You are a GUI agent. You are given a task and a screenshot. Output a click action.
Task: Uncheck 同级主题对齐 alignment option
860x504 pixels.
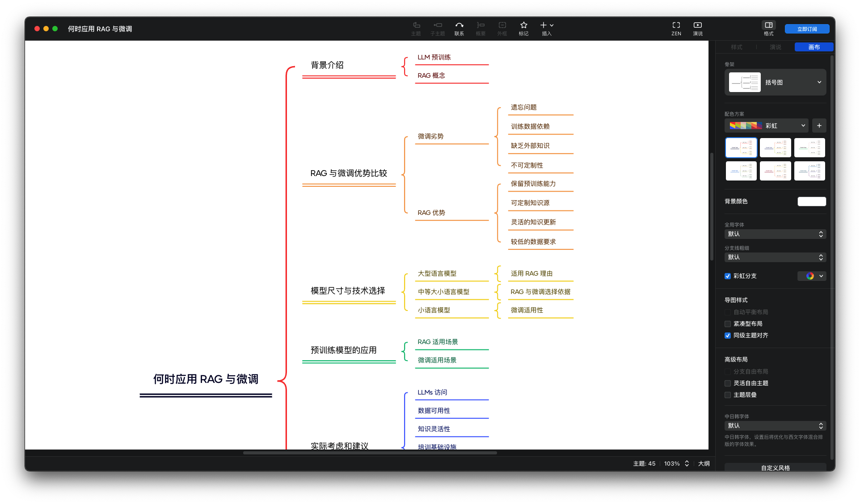(728, 336)
